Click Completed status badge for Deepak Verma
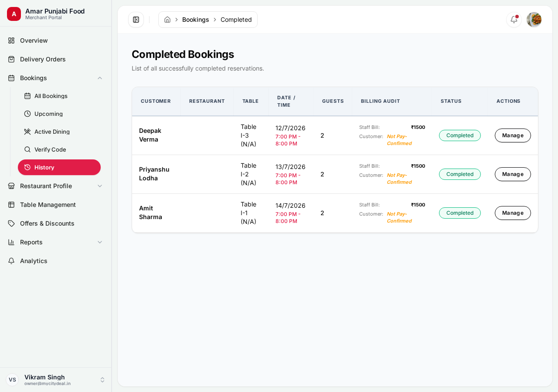The height and width of the screenshot is (392, 558). click(460, 135)
